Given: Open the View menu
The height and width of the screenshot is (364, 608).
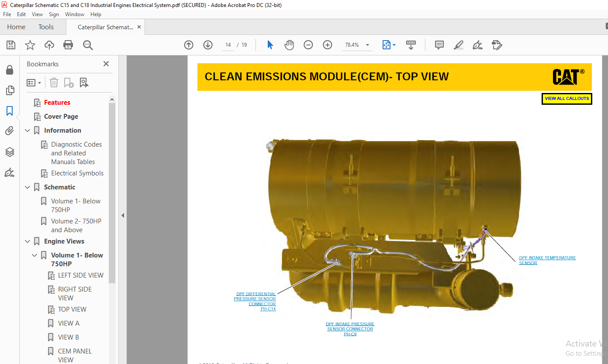Looking at the screenshot, I should [37, 14].
